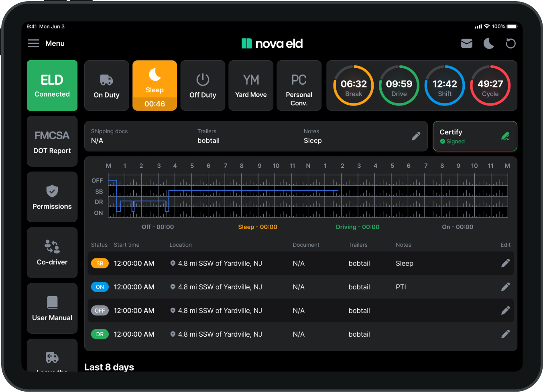Click the Certify signature pen icon
The width and height of the screenshot is (543, 392).
(x=506, y=136)
